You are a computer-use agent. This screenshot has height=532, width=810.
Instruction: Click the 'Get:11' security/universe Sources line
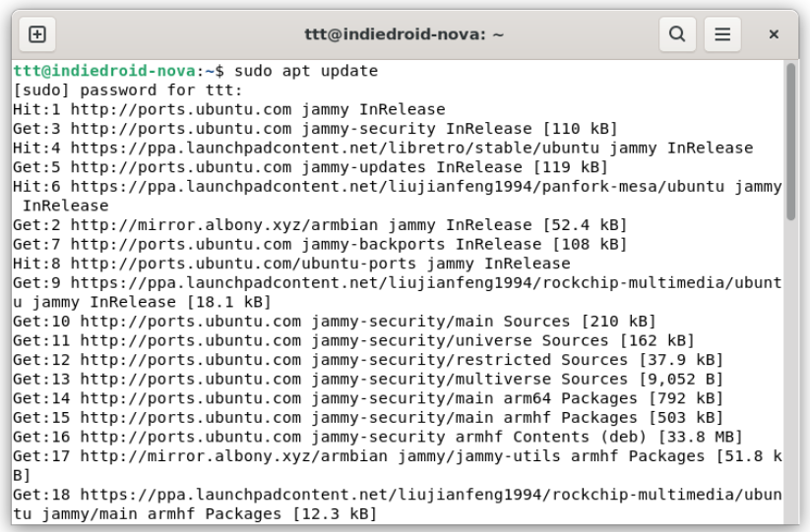(353, 340)
